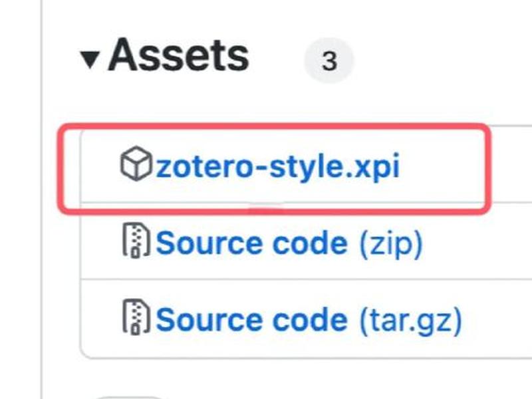Click the Assets heading text

(178, 55)
